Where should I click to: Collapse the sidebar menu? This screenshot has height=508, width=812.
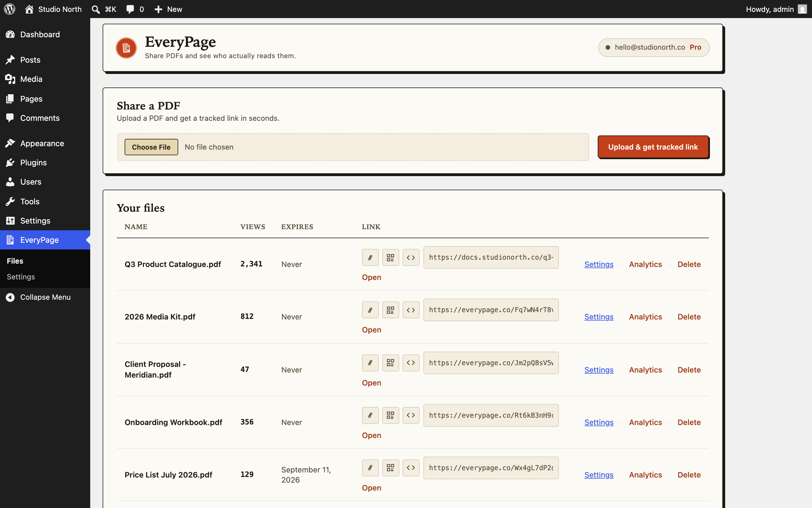(45, 297)
